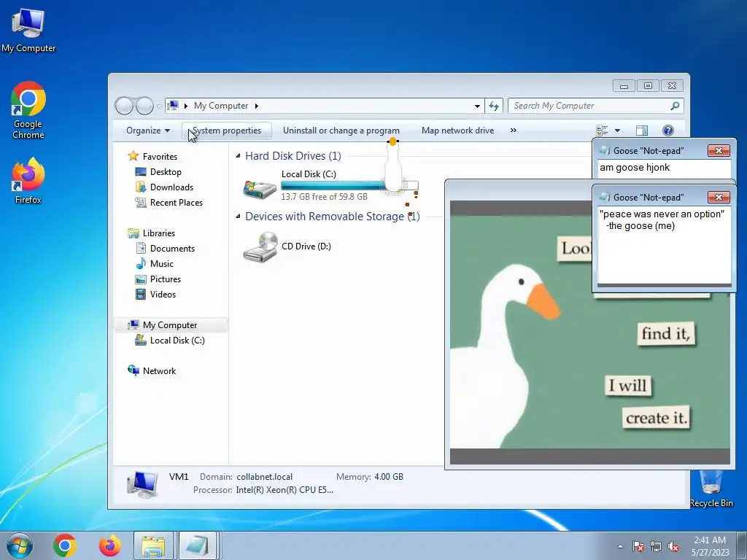
Task: Open the Google Chrome desktop shortcut
Action: pos(28,110)
